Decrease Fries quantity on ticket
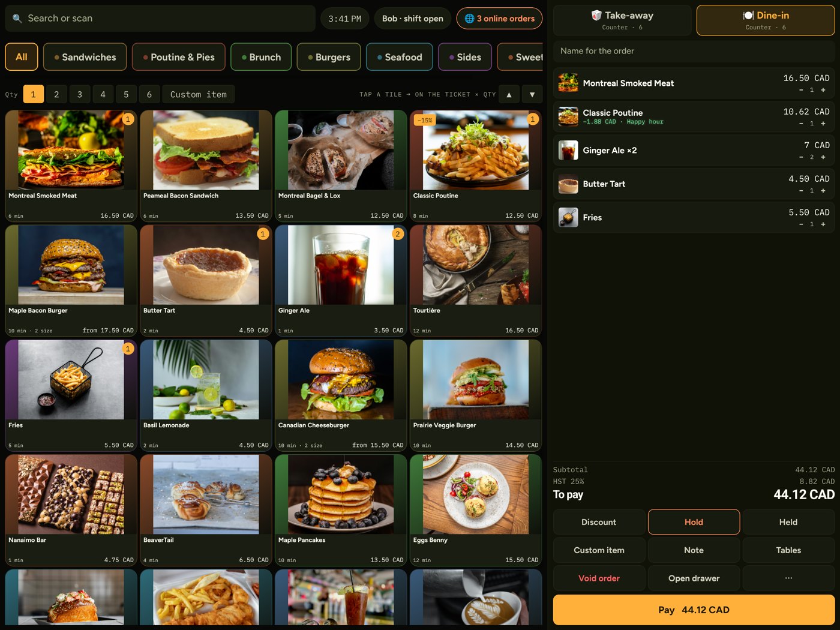This screenshot has width=840, height=630. tap(801, 224)
